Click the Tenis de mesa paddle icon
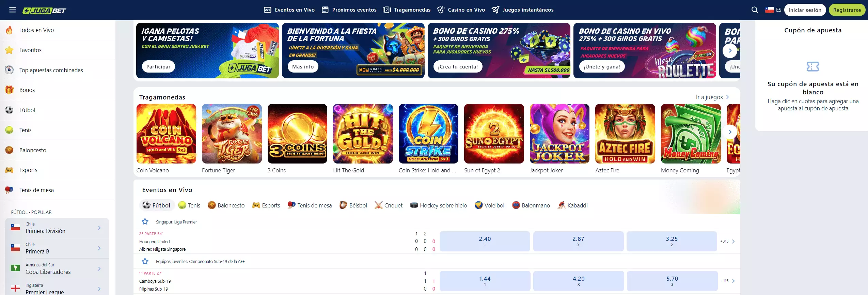This screenshot has height=295, width=868. point(9,190)
